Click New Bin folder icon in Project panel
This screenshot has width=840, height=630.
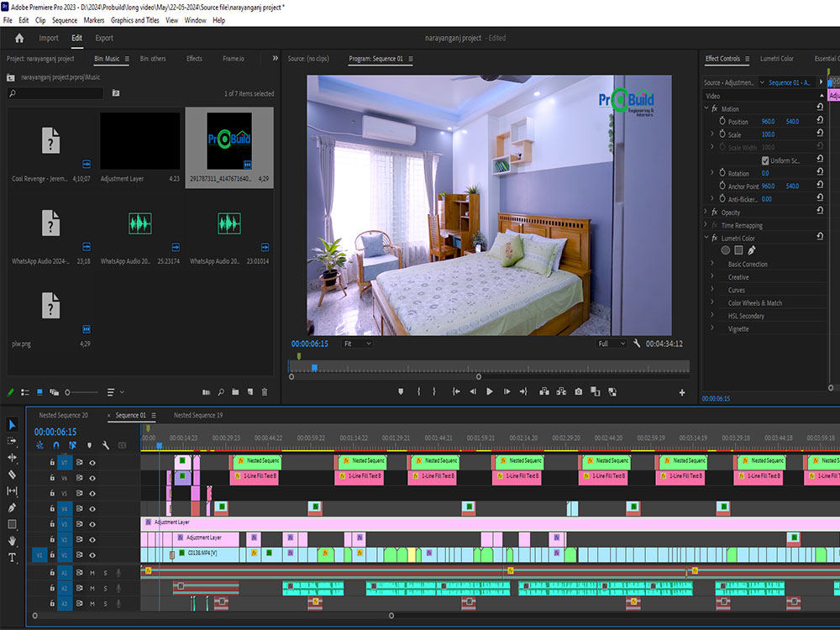tap(235, 392)
